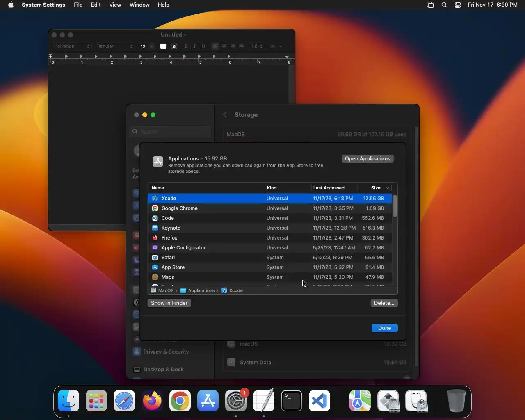Viewport: 525px width, 420px height.
Task: Launch Firefox from the Dock
Action: tap(152, 400)
